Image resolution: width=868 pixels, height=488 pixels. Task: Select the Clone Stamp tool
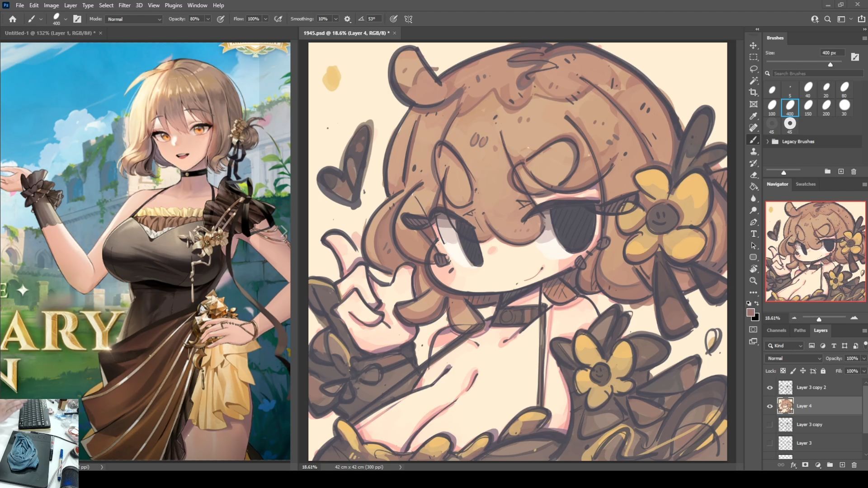pos(753,152)
